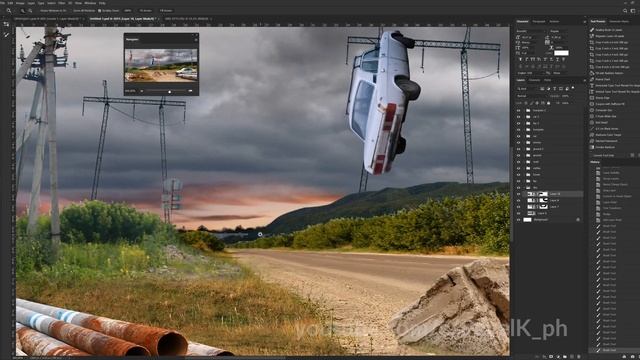Open the Navigator panel menu icon

[196, 40]
